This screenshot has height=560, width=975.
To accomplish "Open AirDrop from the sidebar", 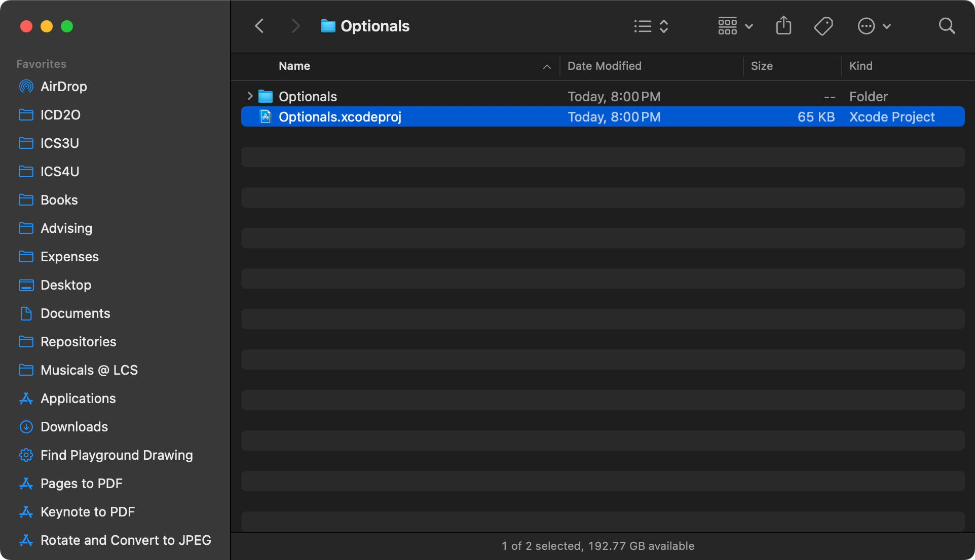I will tap(63, 87).
